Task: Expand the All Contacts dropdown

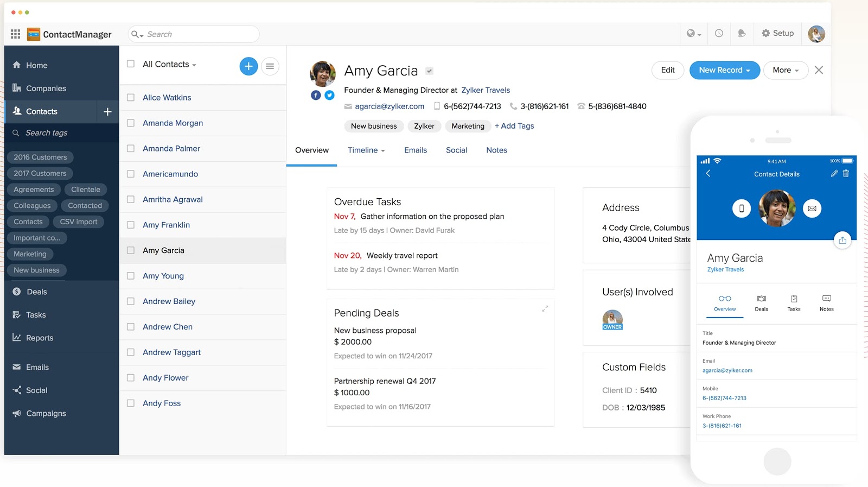Action: (169, 64)
